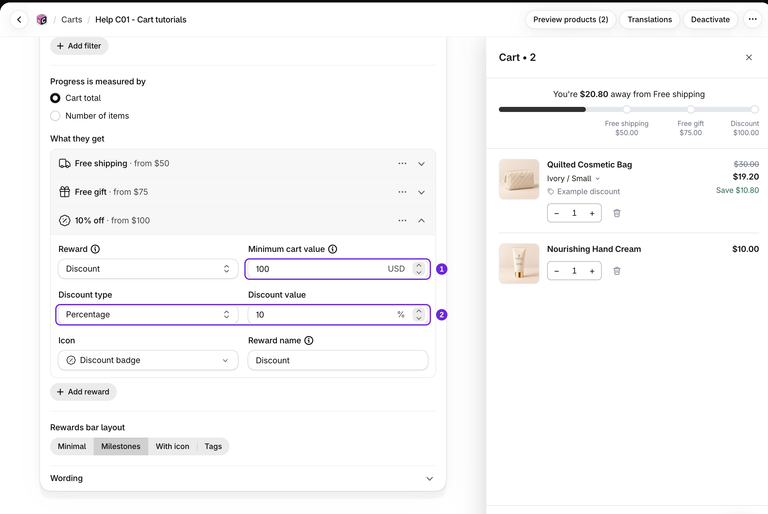768x514 pixels.
Task: Expand the Free shipping reward row
Action: 421,164
